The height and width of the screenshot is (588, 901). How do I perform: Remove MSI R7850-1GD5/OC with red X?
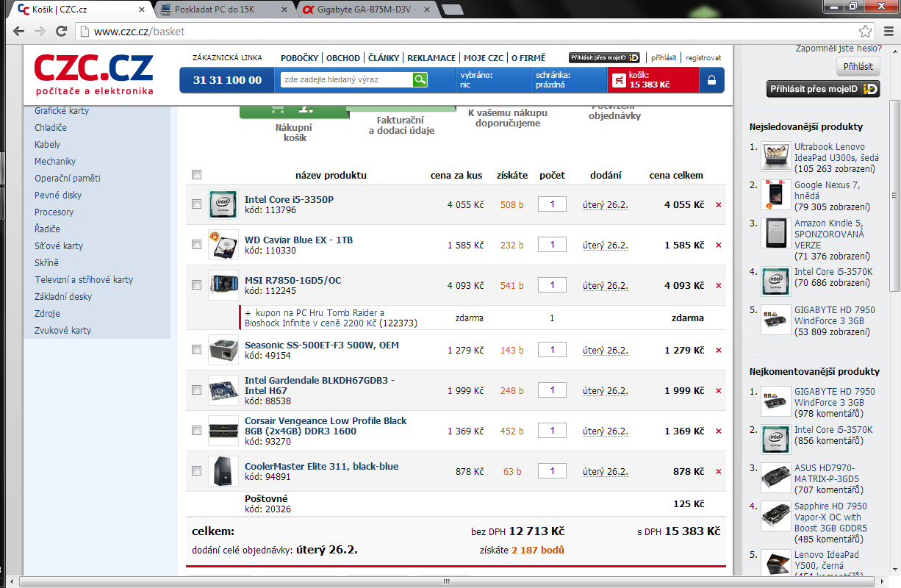point(719,286)
